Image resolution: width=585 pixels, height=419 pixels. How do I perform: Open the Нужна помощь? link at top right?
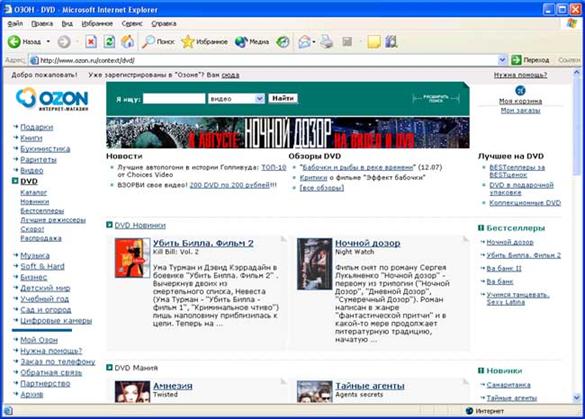coord(520,75)
